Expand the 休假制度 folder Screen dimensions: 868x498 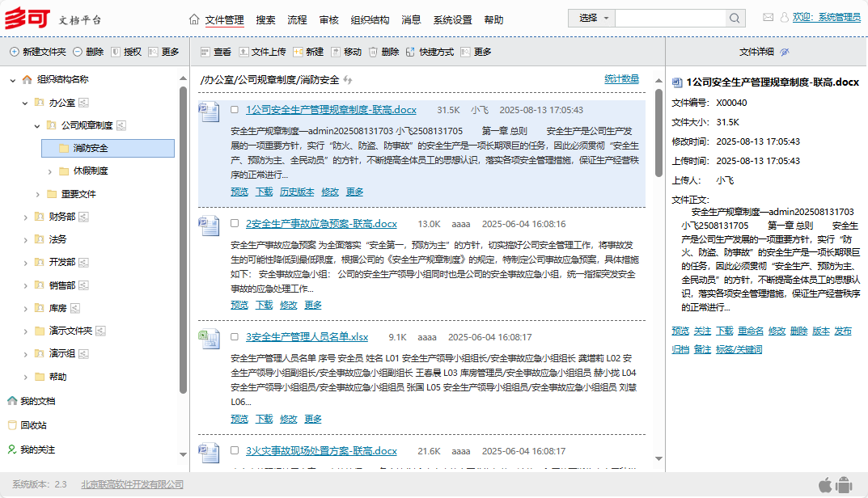[50, 171]
